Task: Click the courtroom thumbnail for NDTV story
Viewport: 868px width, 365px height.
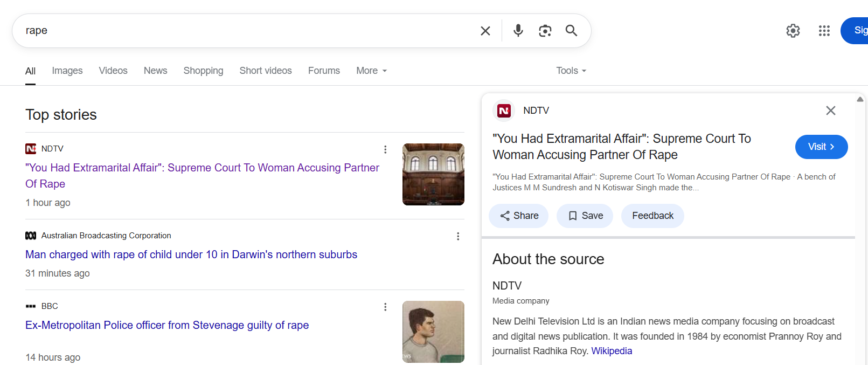Action: click(x=433, y=174)
